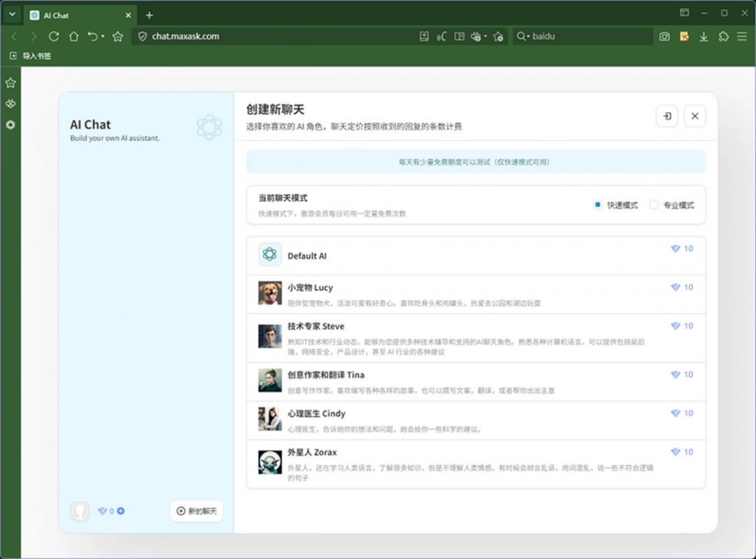756x559 pixels.
Task: Open reading mode with the book icon
Action: click(x=459, y=36)
